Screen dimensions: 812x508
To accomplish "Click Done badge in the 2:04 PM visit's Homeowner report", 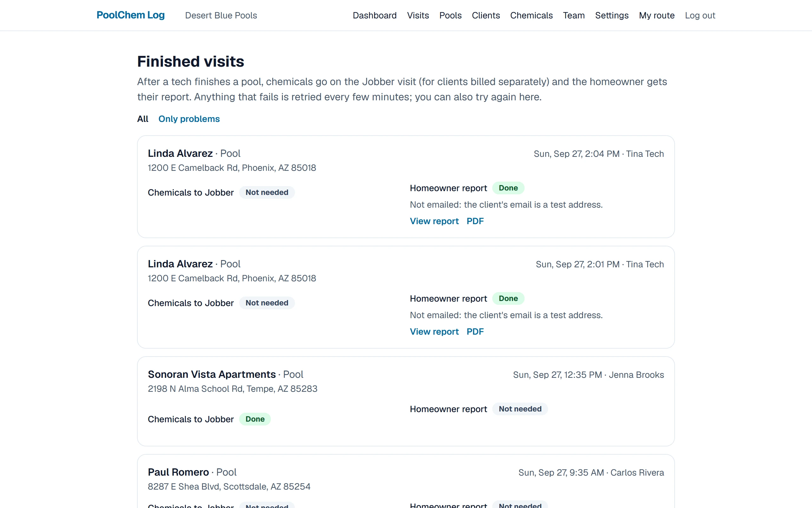I will pyautogui.click(x=508, y=188).
